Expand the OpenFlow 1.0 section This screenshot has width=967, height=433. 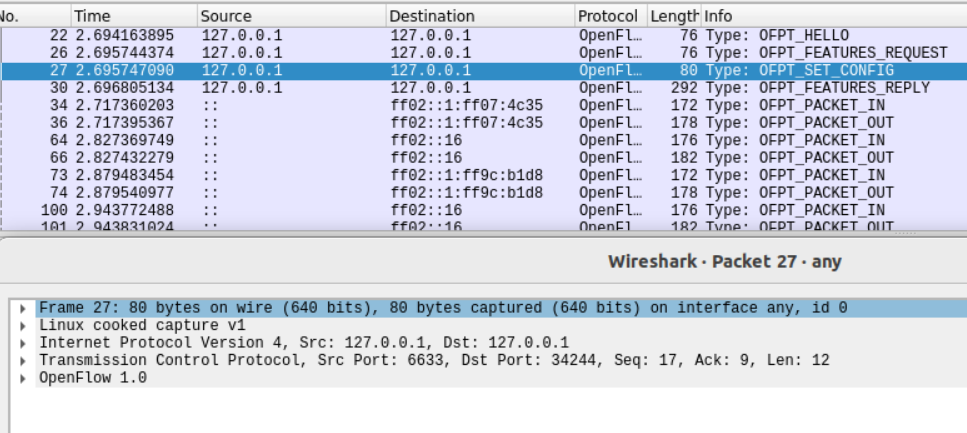pyautogui.click(x=24, y=378)
